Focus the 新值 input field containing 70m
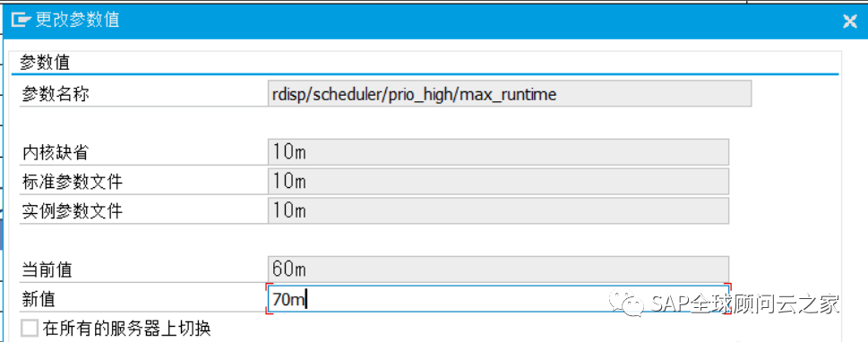This screenshot has height=342, width=868. pos(498,299)
